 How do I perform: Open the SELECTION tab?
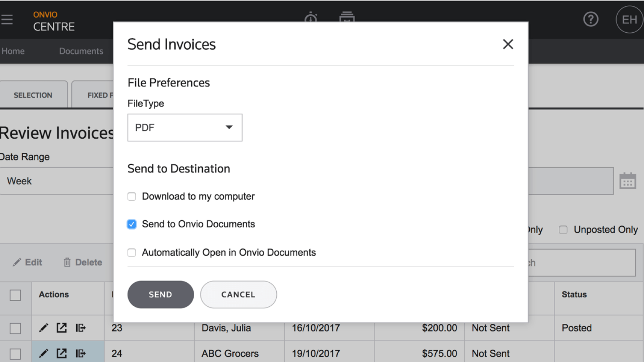[34, 95]
